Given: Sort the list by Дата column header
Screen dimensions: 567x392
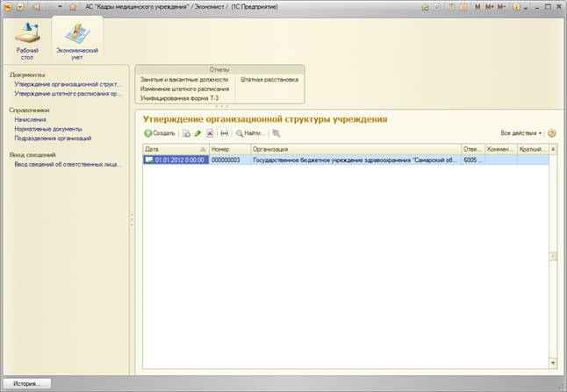Looking at the screenshot, I should coord(176,149).
